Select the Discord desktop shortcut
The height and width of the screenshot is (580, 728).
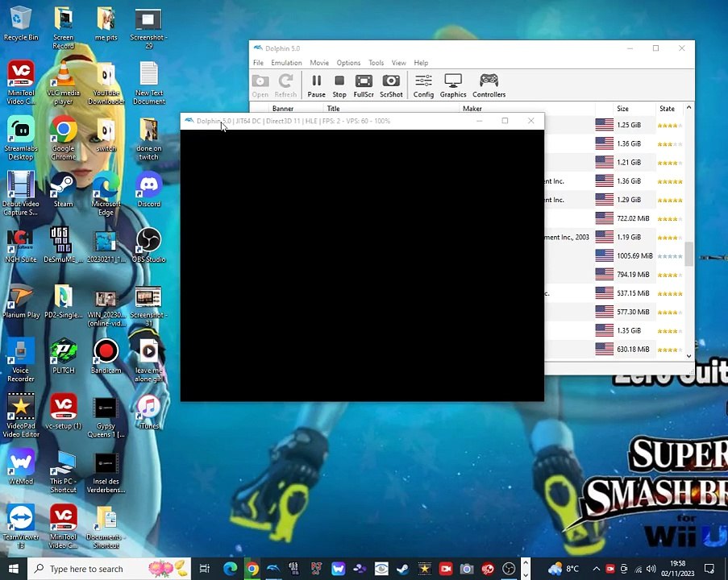[x=149, y=190]
